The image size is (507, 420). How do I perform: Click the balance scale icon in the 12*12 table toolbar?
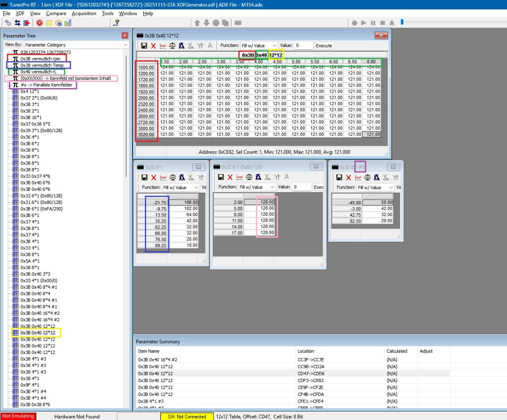(172, 46)
